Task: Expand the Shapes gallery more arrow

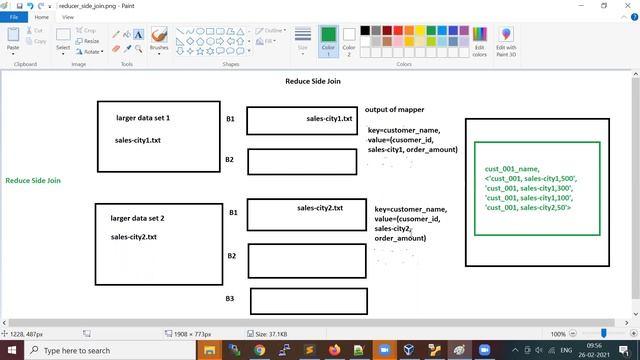Action: [x=249, y=51]
